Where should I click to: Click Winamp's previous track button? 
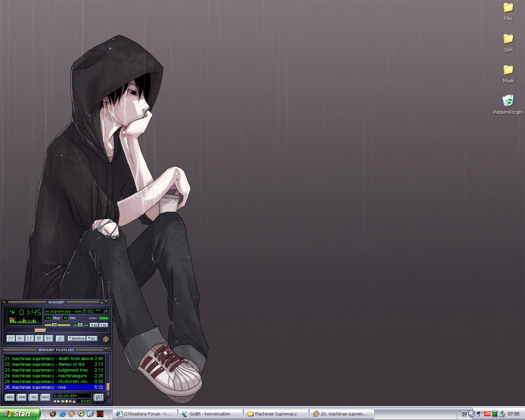point(11,338)
